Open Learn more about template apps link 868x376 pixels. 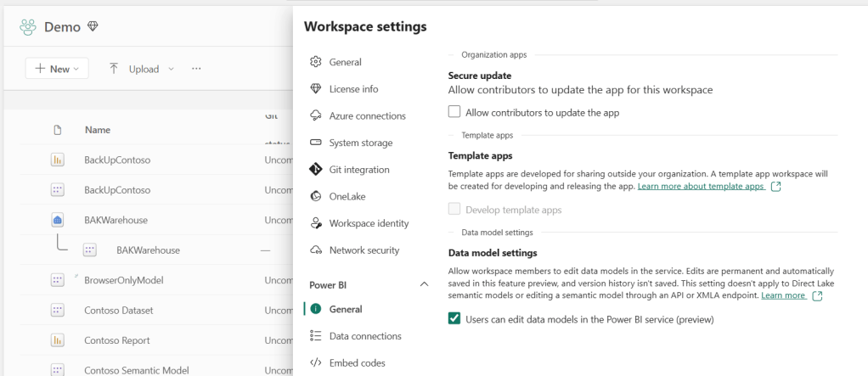pos(701,186)
